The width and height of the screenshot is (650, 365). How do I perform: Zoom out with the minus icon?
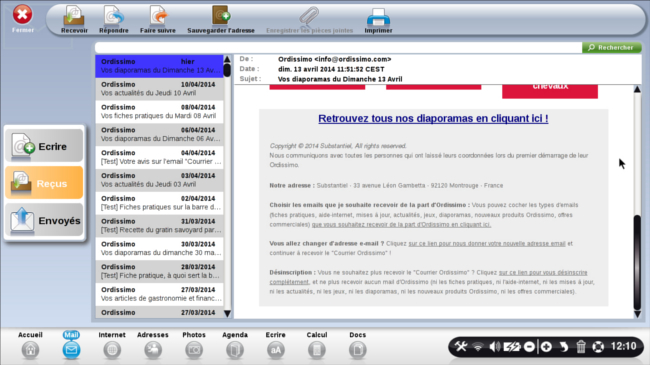(529, 346)
